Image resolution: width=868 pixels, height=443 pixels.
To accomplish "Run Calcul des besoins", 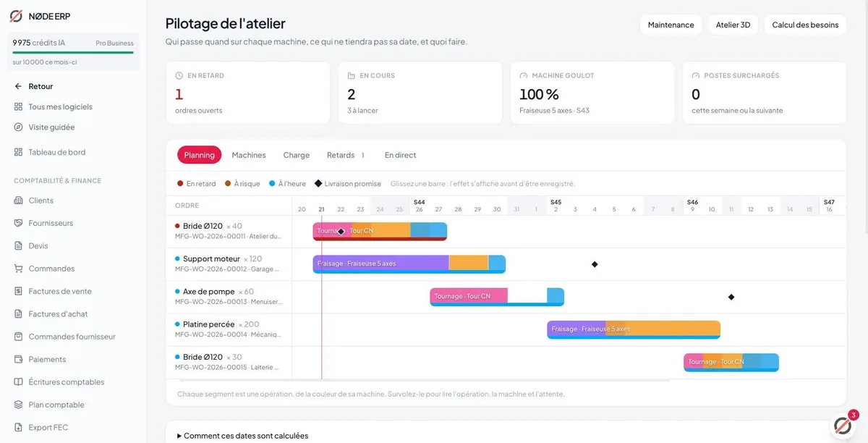I will (x=805, y=25).
